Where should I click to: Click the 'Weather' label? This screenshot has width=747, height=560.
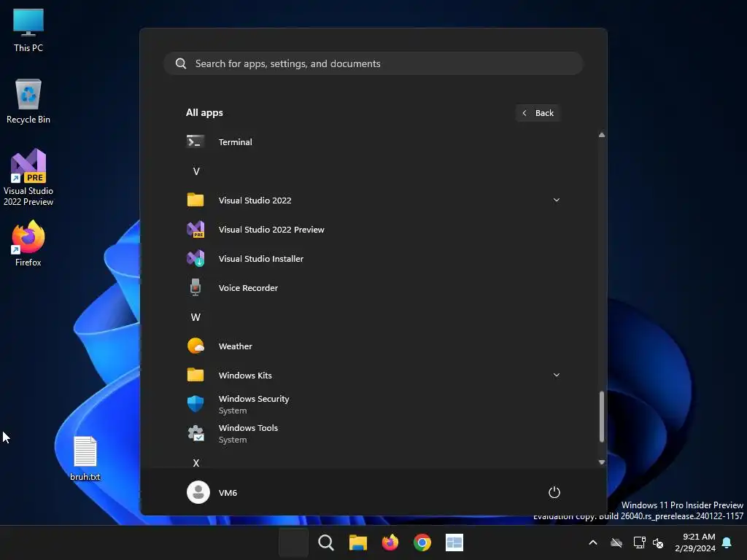click(x=236, y=346)
